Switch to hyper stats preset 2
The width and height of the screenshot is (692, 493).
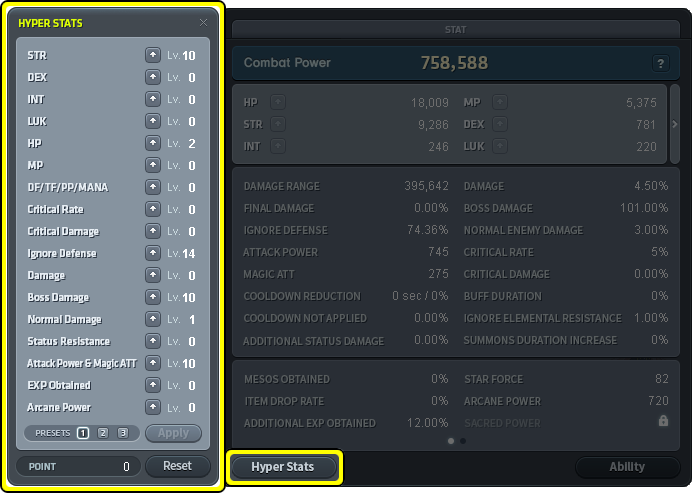103,433
